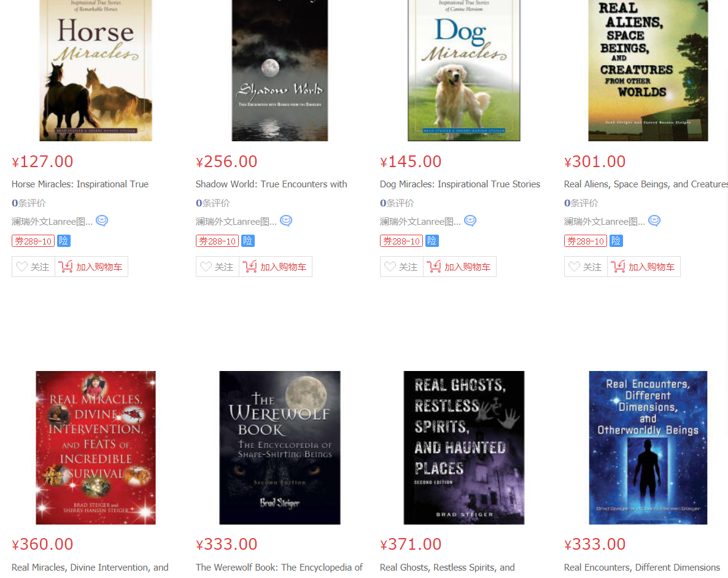Click blue 险 badge under Dog Miracles

coord(432,241)
